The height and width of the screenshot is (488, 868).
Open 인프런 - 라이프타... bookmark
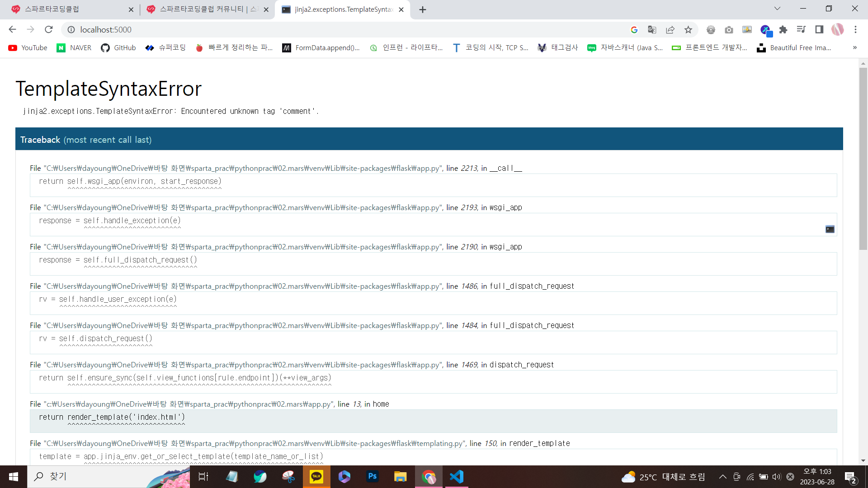(406, 48)
